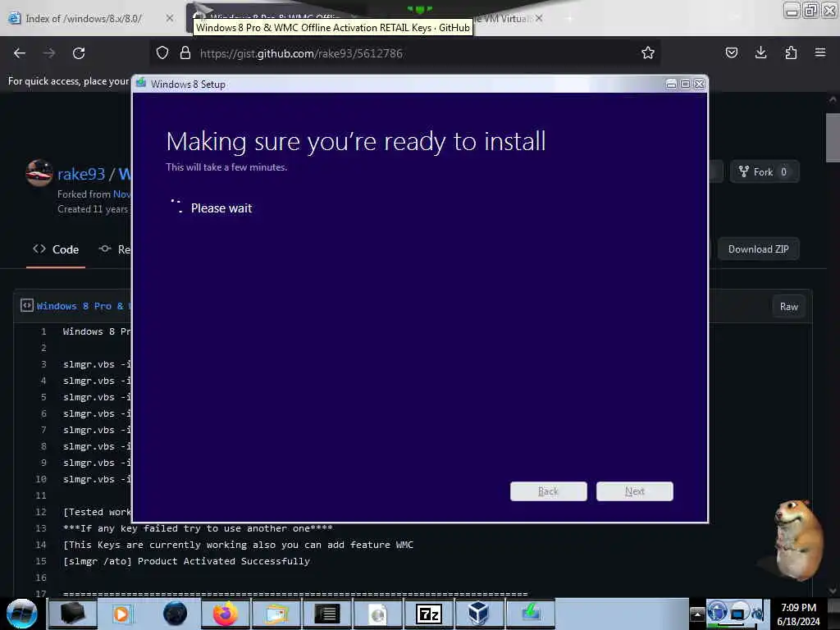Click the file code icon beside the gist filename
840x630 pixels.
click(27, 305)
